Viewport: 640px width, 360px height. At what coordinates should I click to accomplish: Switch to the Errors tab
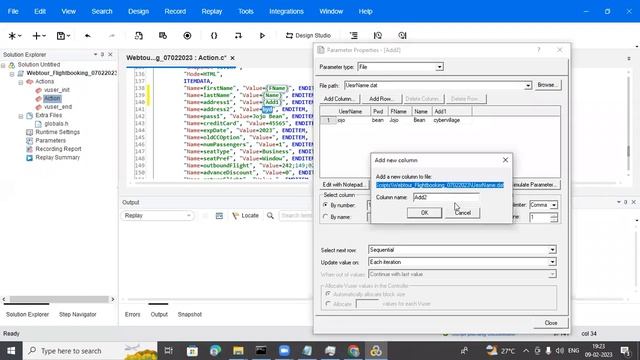132,314
